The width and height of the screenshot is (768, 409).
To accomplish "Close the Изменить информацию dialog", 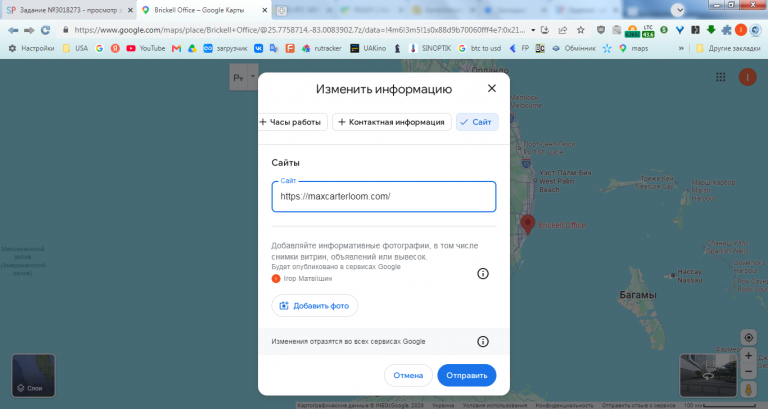I will tap(492, 88).
